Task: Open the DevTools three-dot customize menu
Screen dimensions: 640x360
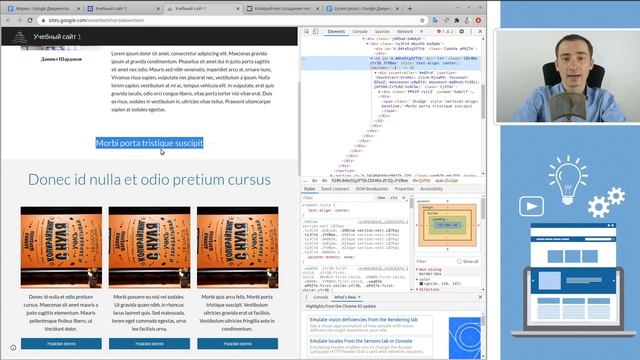Action: 471,31
